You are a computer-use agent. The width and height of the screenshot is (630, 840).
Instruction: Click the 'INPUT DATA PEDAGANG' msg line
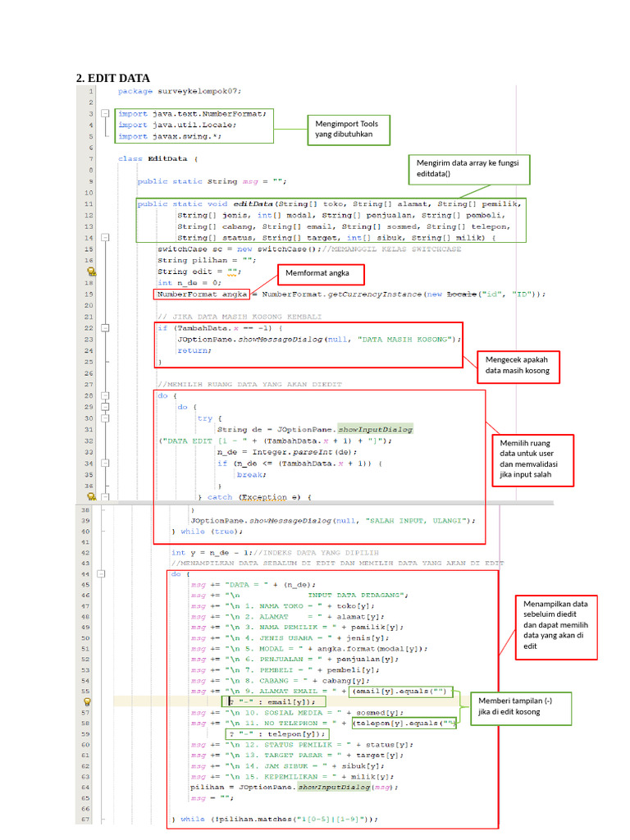click(x=300, y=596)
